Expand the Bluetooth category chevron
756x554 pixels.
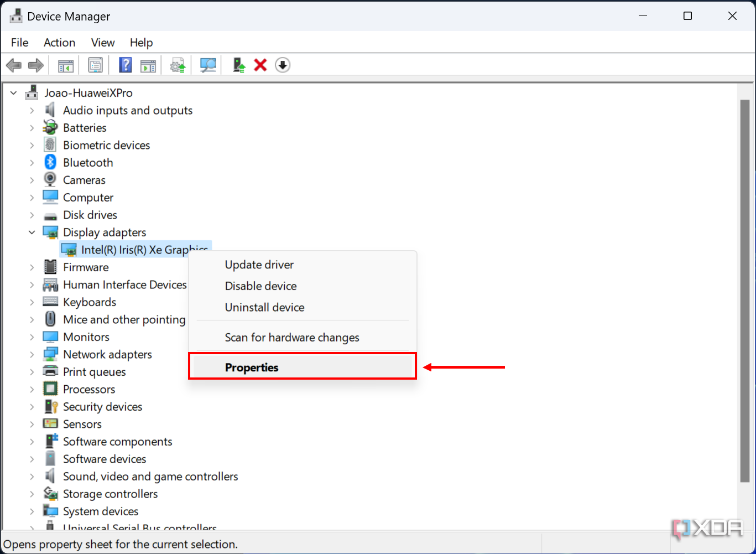32,162
